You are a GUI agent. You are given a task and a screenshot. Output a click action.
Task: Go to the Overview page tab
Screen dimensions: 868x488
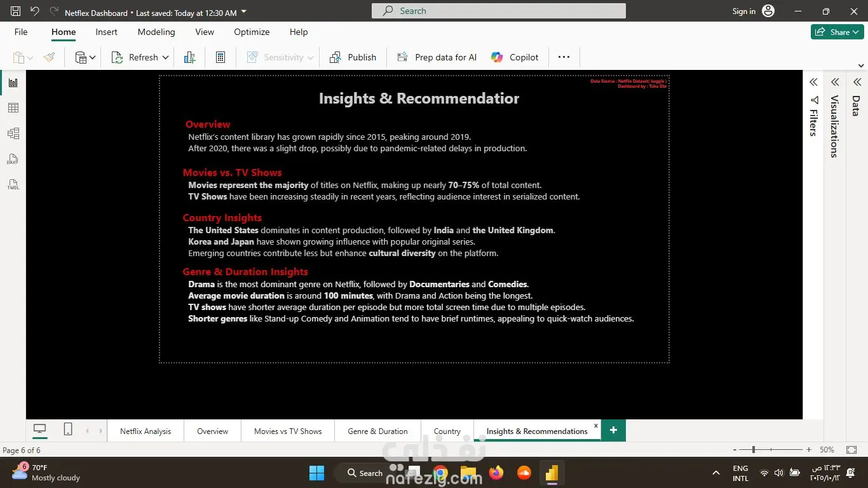click(212, 431)
